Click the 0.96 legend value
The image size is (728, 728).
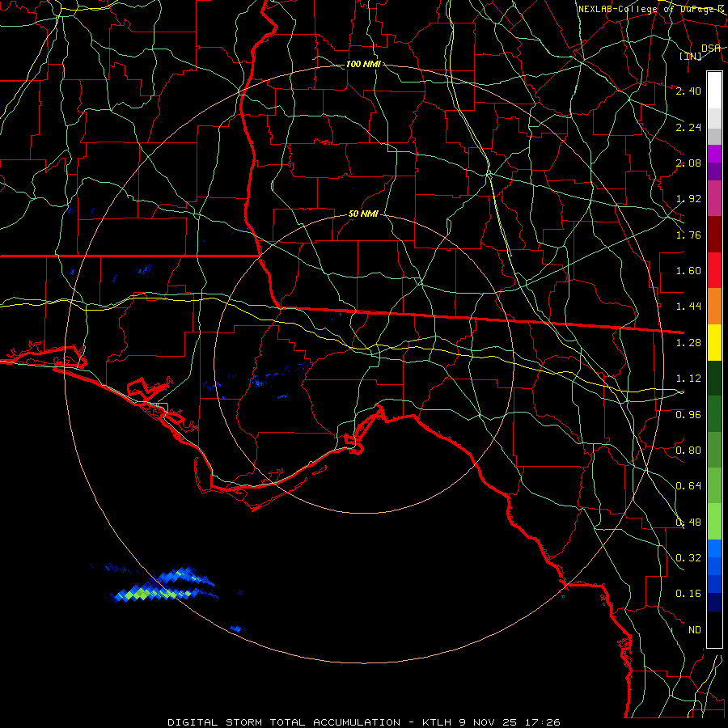(x=688, y=415)
